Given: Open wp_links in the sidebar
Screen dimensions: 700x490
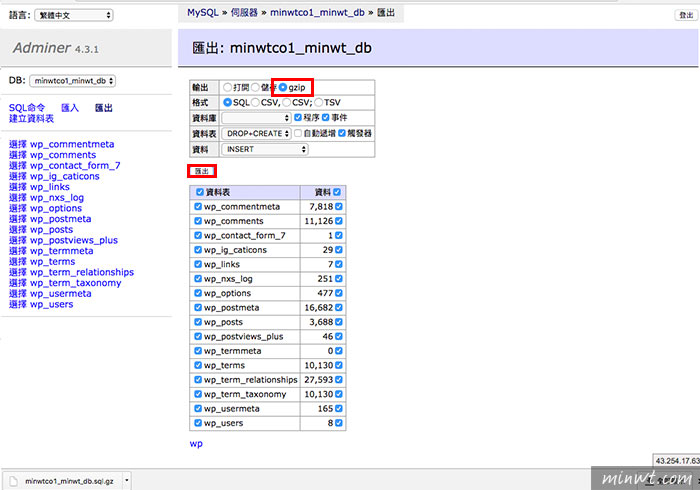Looking at the screenshot, I should tap(50, 187).
